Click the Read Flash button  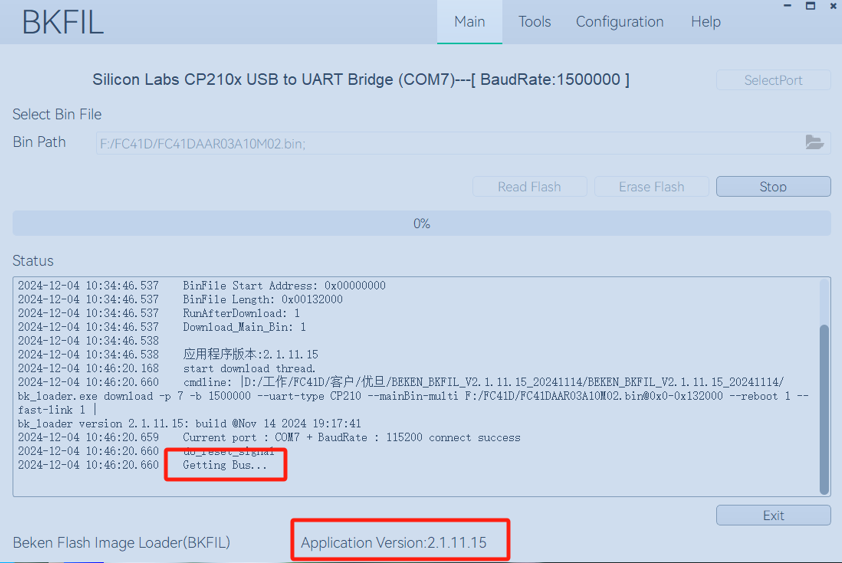click(529, 187)
